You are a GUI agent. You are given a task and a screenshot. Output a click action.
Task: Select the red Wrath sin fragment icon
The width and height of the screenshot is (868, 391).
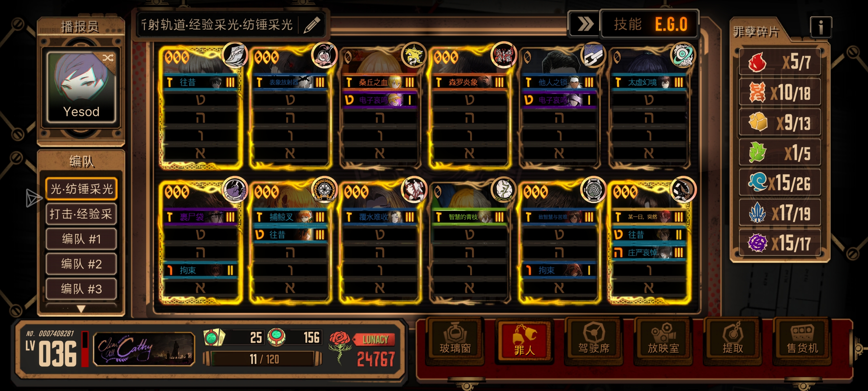[x=757, y=62]
